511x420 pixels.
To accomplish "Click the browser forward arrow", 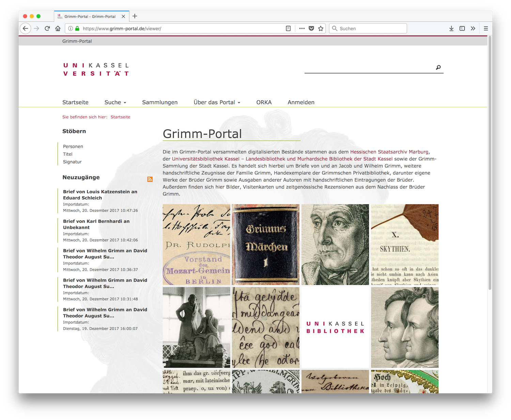I will point(36,29).
